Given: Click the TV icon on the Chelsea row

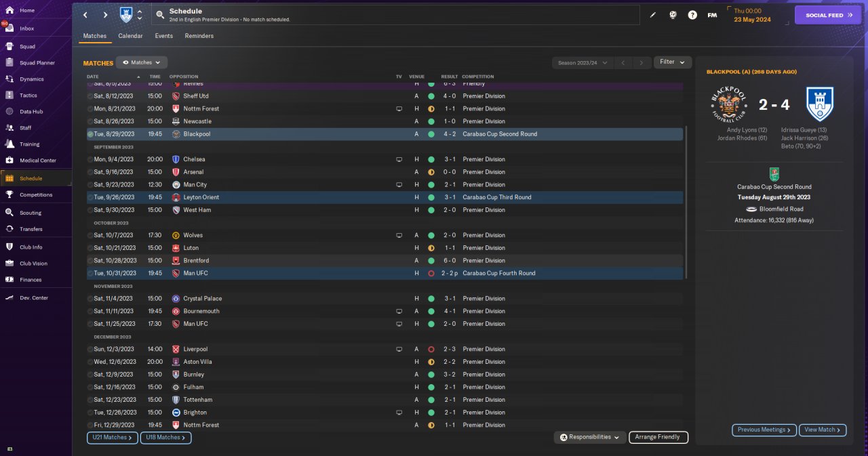Looking at the screenshot, I should click(x=399, y=160).
